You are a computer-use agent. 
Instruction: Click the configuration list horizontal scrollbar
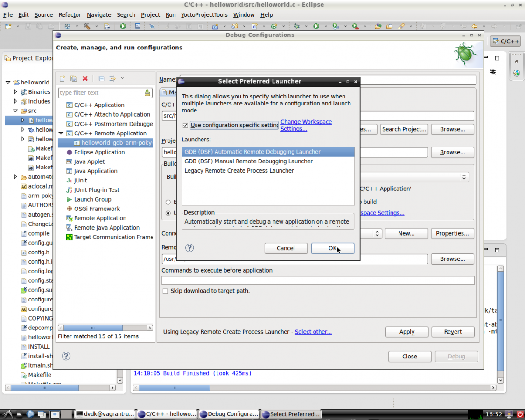[x=93, y=328]
